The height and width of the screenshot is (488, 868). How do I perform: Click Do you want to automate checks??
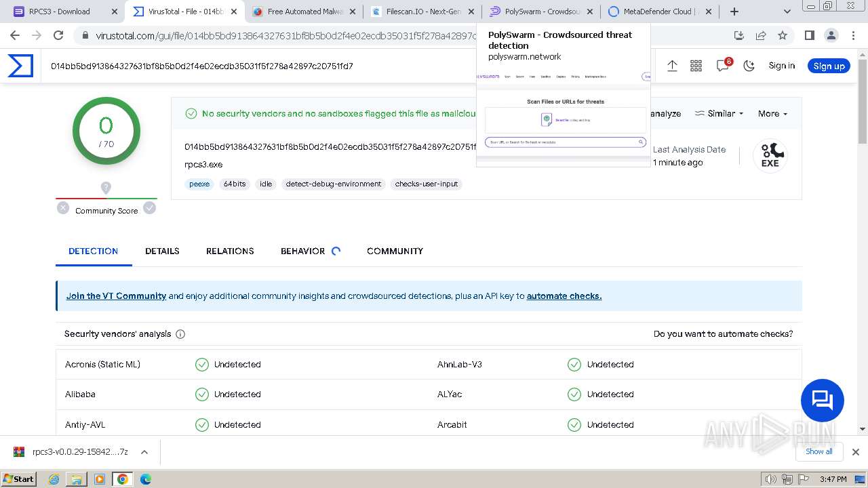(x=723, y=334)
